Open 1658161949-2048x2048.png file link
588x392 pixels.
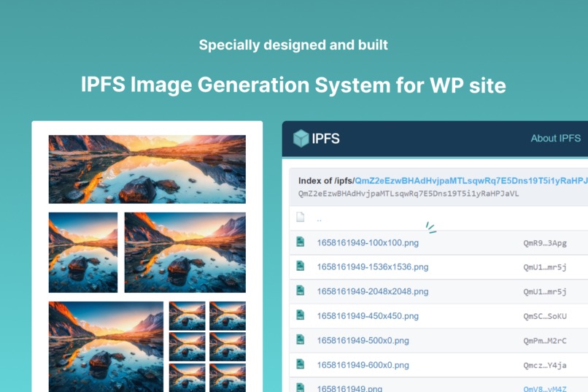click(373, 291)
